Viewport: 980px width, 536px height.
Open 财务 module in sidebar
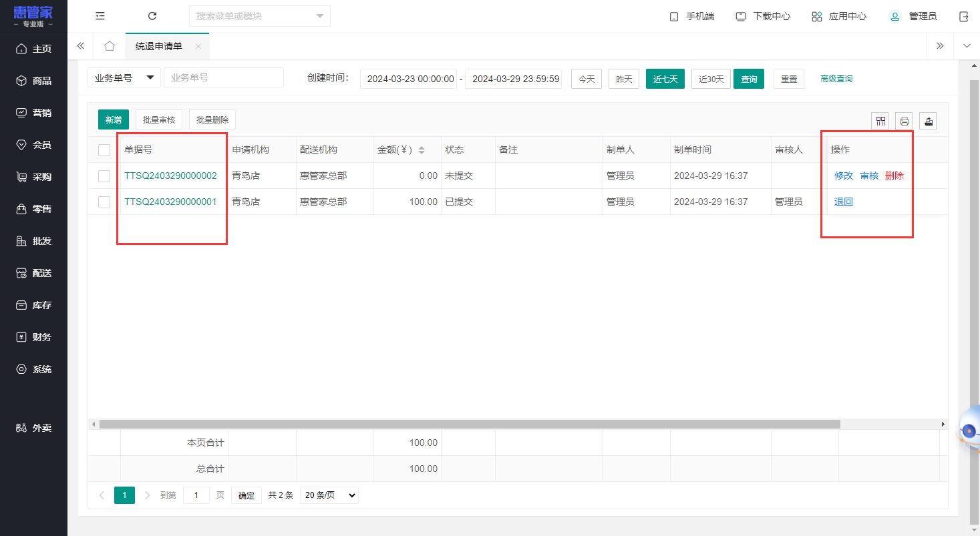[33, 337]
